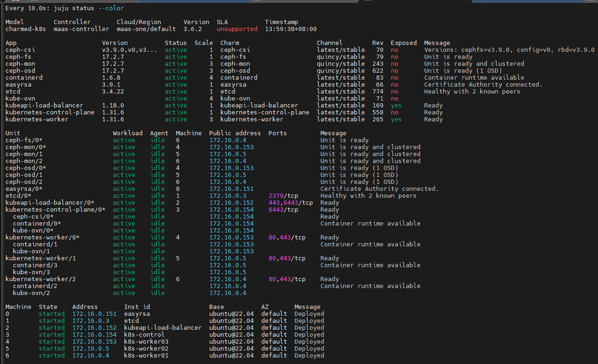The width and height of the screenshot is (598, 364).
Task: Click juju version '3.6.2'
Action: coord(192,29)
